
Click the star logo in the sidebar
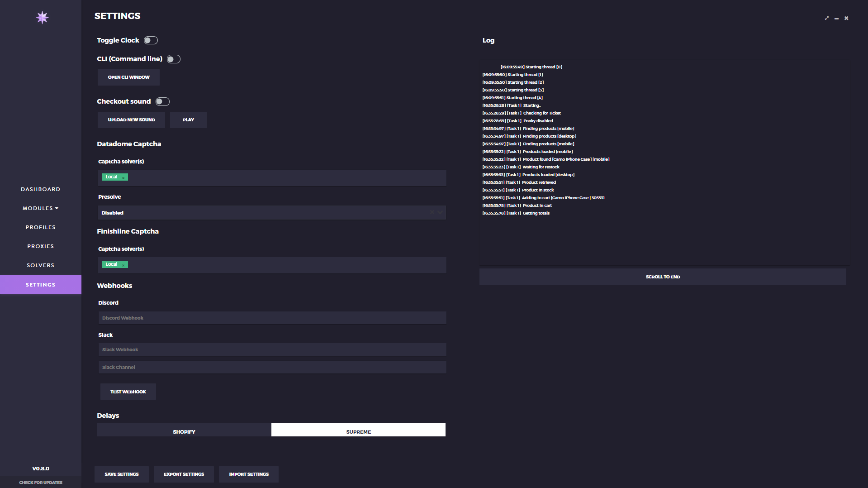tap(42, 18)
